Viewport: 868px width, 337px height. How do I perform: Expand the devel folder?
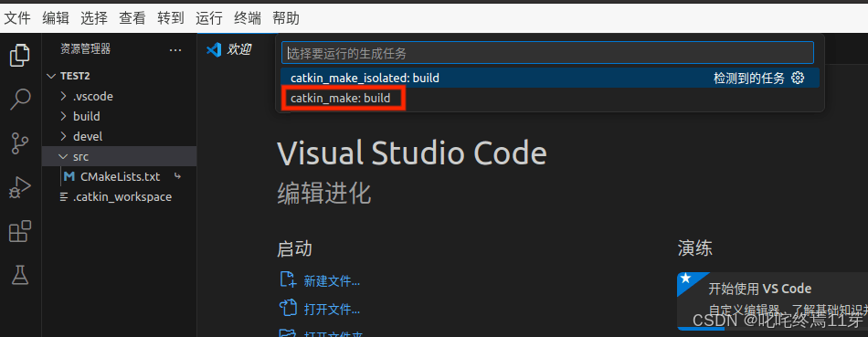63,136
